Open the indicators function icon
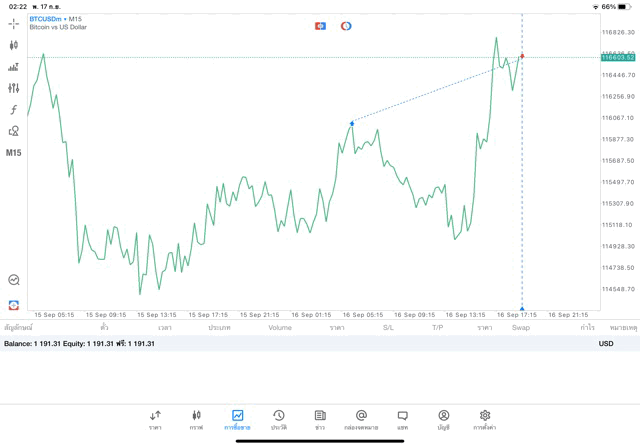The height and width of the screenshot is (447, 640). (14, 109)
